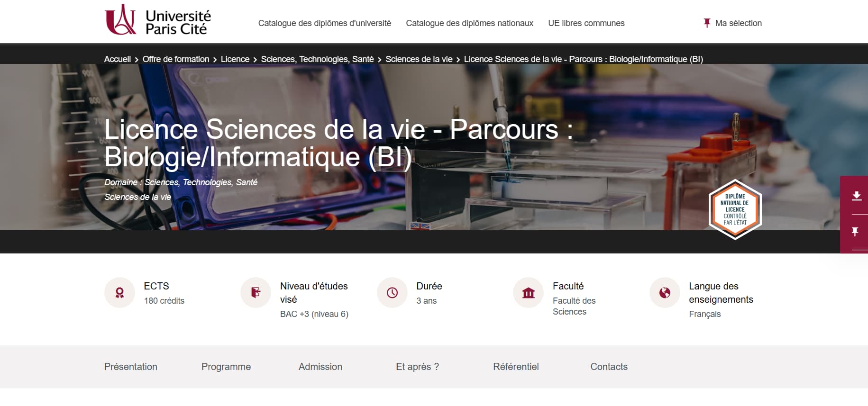Switch to the Admission tab

(320, 367)
